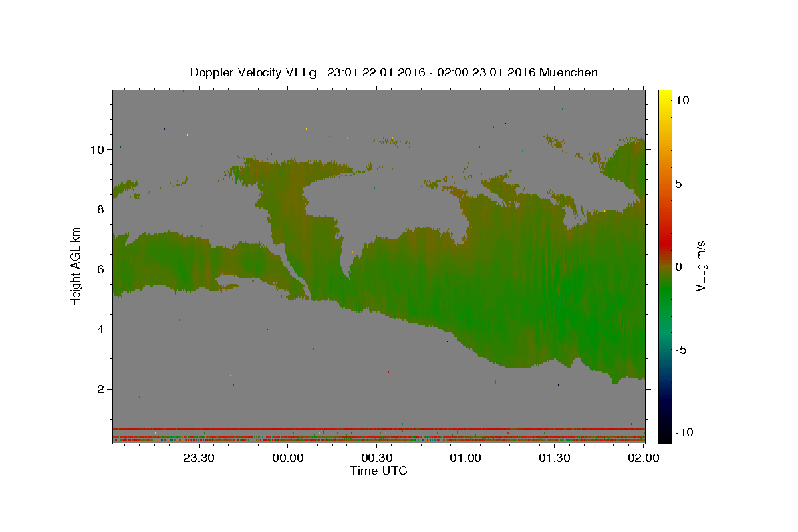Click the 2 km height tick label
Screen dimensions: 798x532
click(100, 389)
